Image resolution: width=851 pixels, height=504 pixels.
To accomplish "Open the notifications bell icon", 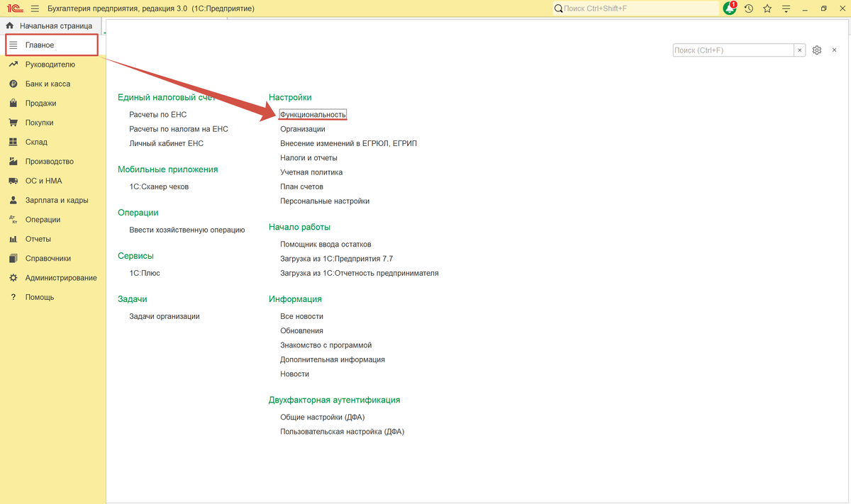I will (730, 9).
